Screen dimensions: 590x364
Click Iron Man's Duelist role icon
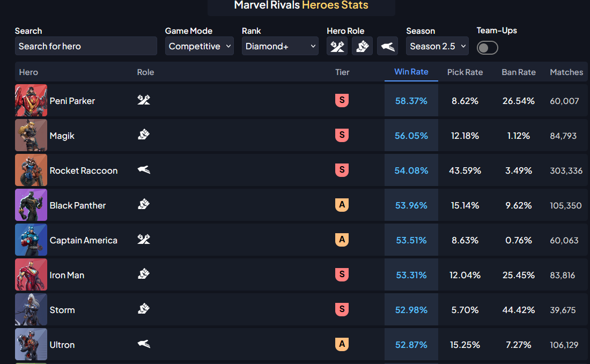click(x=144, y=274)
